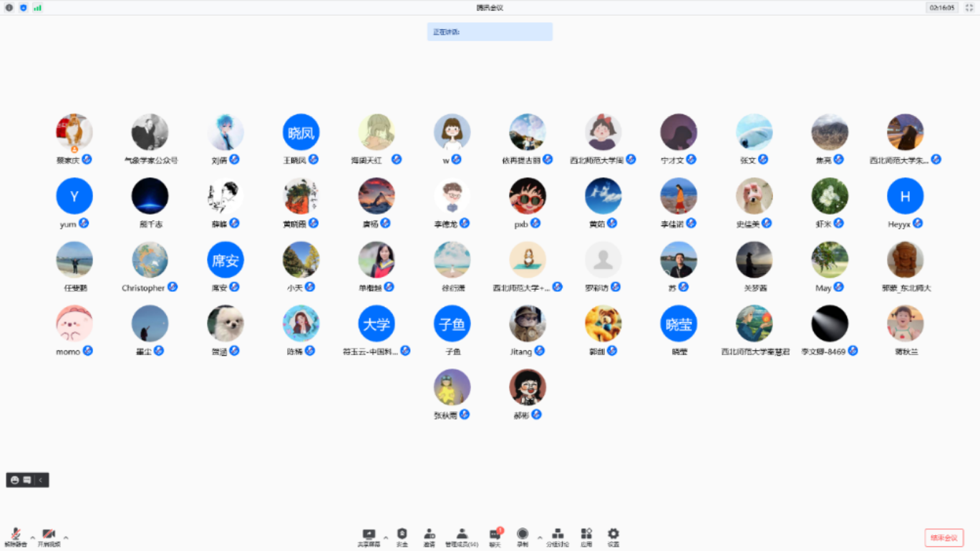Unmute the microphone (解除静音)
Viewport: 980px width, 551px height.
tap(15, 537)
